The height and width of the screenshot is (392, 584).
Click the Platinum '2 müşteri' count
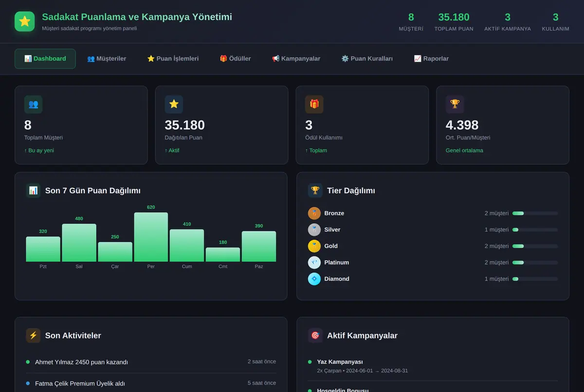(x=496, y=263)
